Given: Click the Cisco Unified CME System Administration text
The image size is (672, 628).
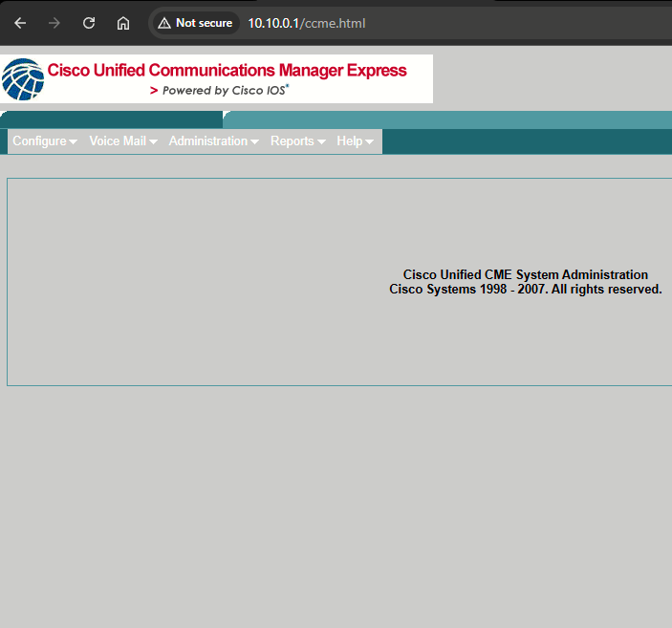Looking at the screenshot, I should tap(526, 274).
